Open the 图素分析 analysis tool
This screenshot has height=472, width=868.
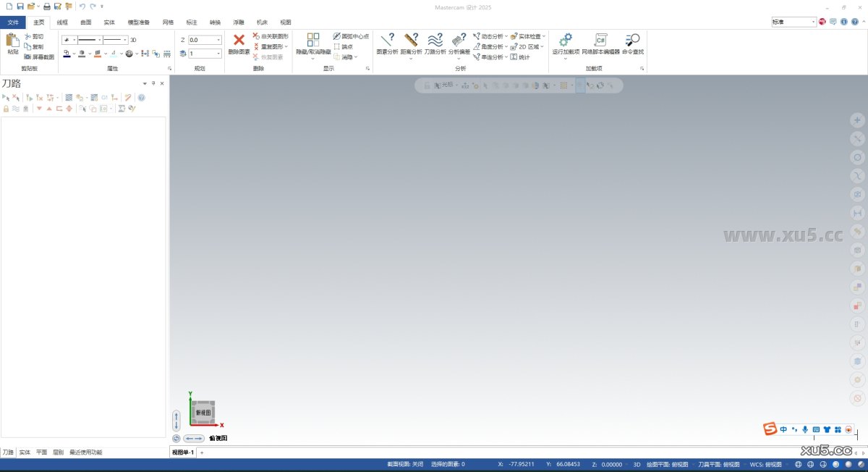coord(387,41)
